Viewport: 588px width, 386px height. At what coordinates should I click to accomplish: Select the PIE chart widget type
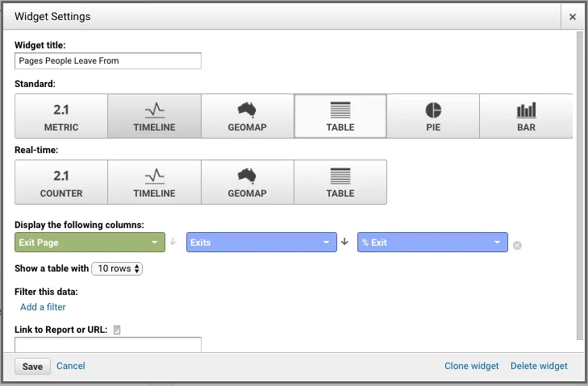(x=433, y=116)
